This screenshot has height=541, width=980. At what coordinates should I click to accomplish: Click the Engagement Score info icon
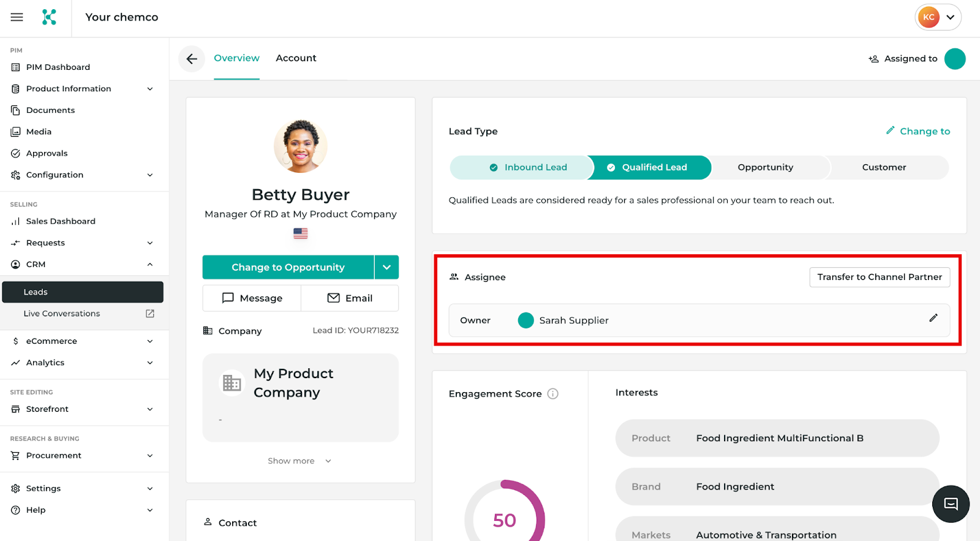(x=552, y=394)
